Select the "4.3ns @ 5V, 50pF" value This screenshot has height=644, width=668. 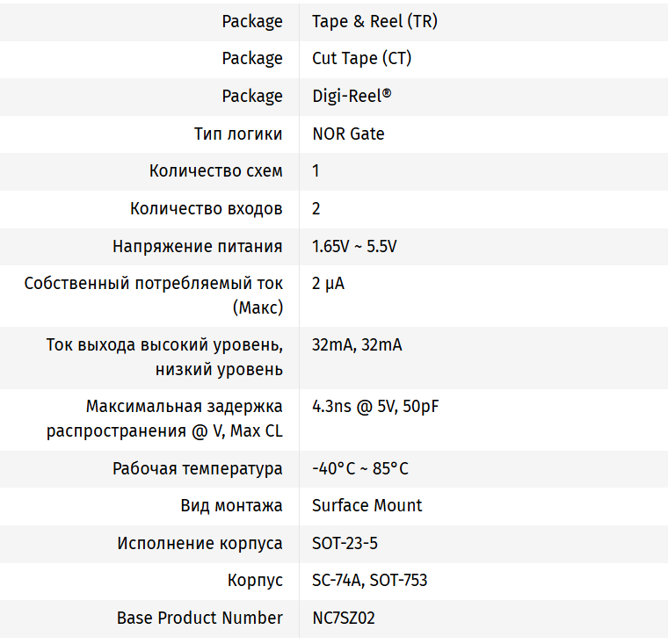(375, 407)
